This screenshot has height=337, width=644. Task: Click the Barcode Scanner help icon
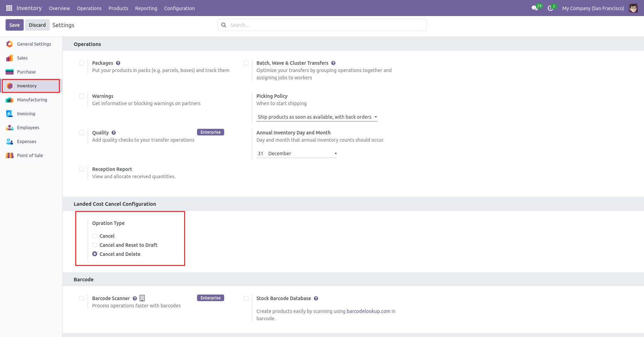pyautogui.click(x=135, y=298)
